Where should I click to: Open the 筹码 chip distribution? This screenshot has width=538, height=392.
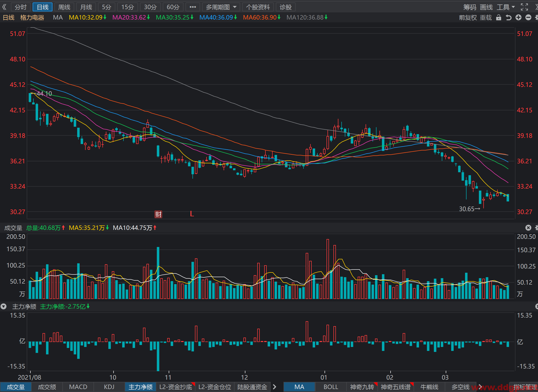click(x=469, y=7)
